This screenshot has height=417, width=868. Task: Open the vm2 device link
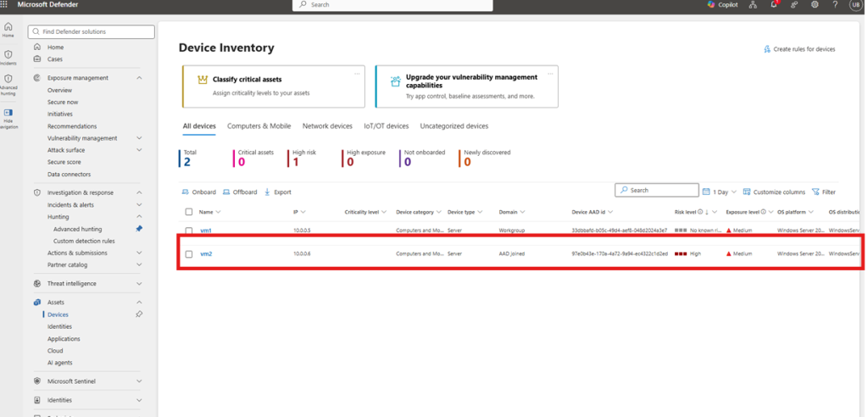tap(206, 253)
